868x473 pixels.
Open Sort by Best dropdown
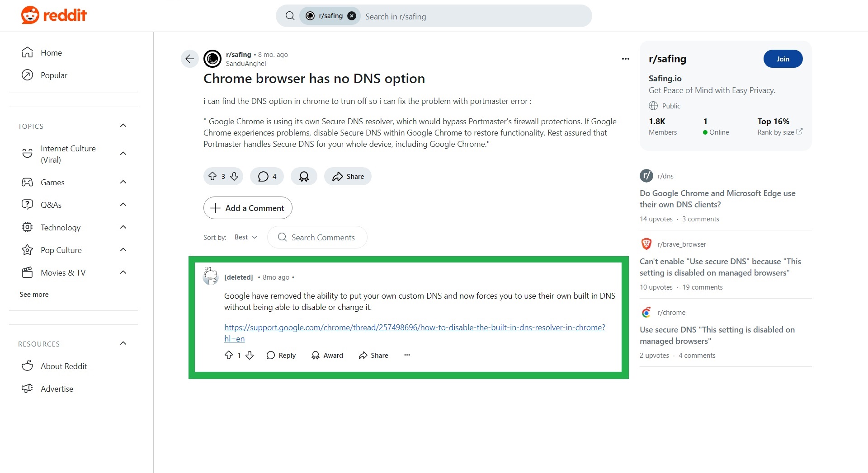click(245, 237)
